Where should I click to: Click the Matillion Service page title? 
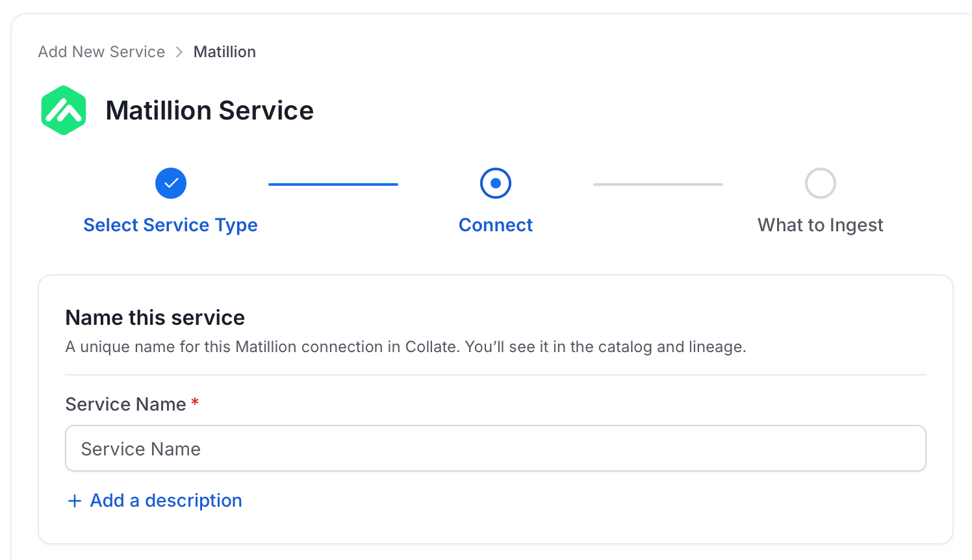(210, 110)
